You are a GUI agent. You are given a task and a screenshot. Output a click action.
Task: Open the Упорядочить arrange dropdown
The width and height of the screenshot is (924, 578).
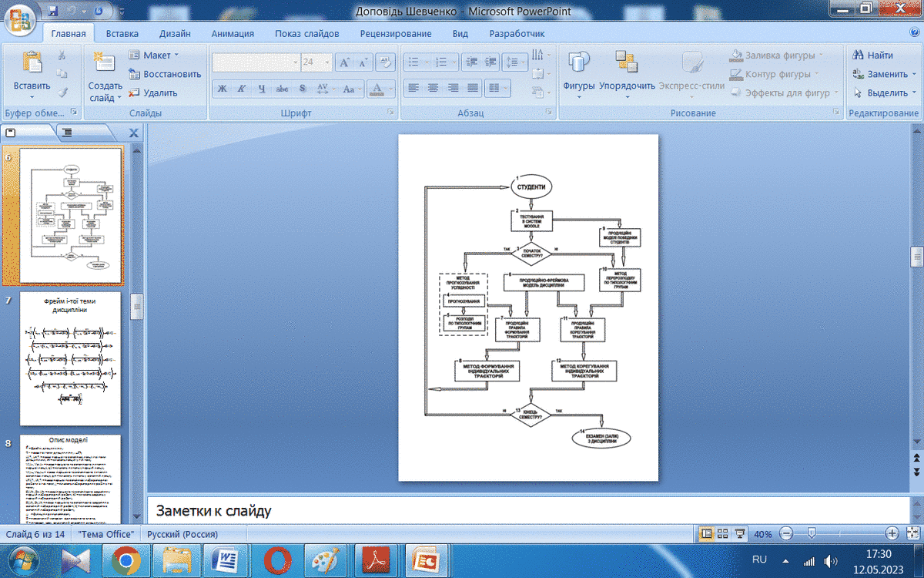627,76
